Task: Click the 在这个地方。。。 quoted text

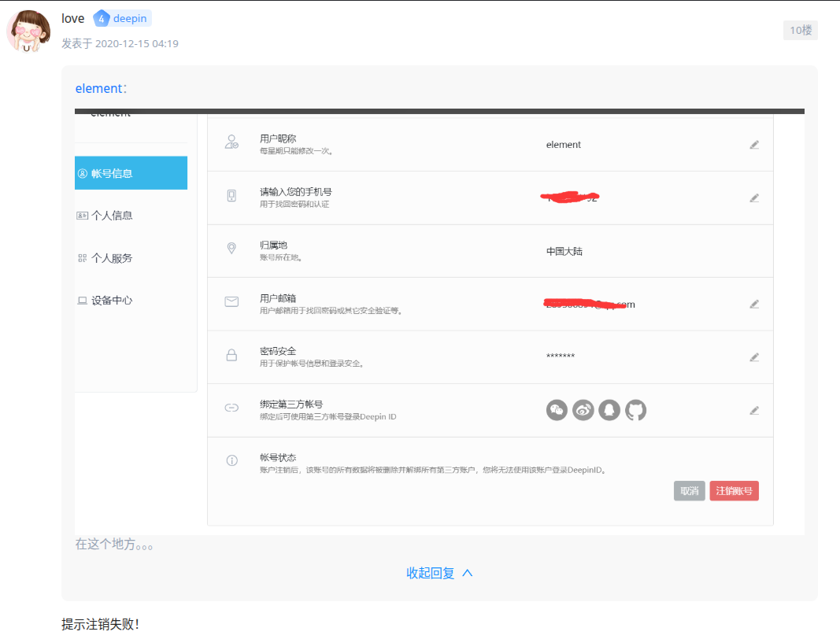Action: click(113, 545)
